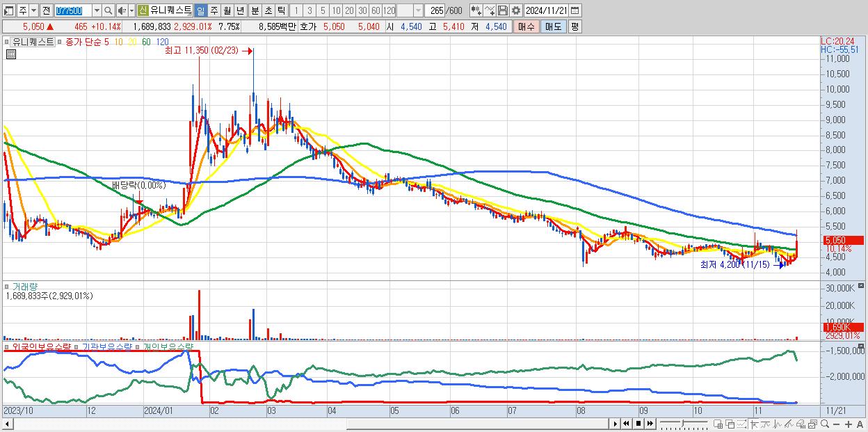The image size is (868, 432).
Task: Open the calendar date picker icon
Action: point(574,10)
